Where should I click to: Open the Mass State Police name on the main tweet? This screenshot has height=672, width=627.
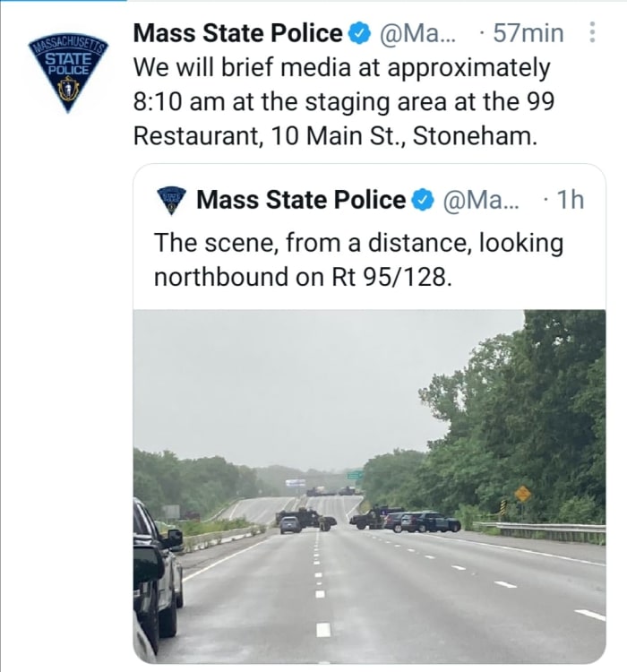click(x=237, y=34)
